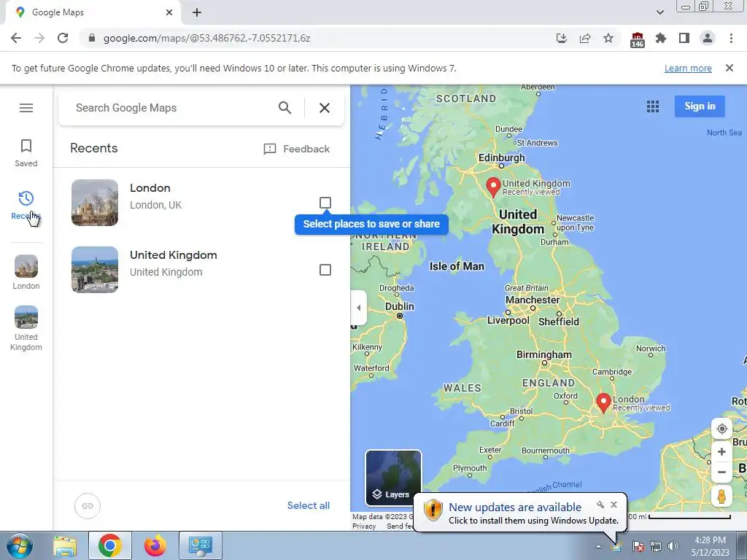Image resolution: width=747 pixels, height=560 pixels.
Task: Go back with browser back arrow
Action: pos(16,38)
